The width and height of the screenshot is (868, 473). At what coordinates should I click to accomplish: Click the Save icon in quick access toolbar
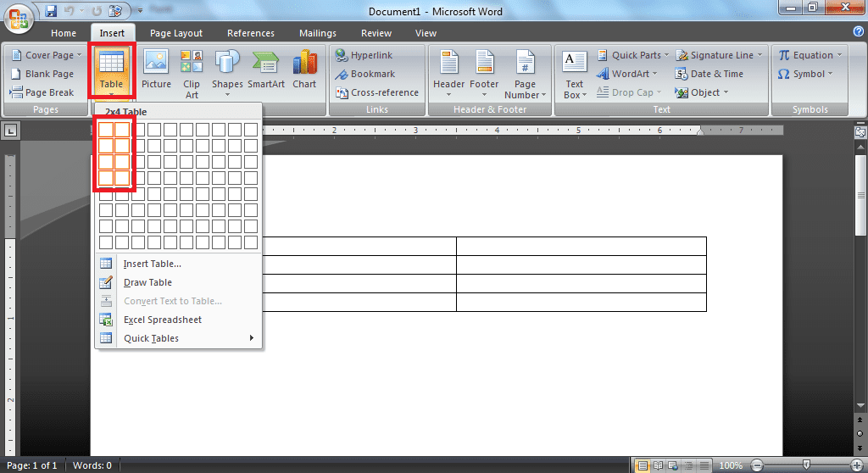click(x=51, y=12)
